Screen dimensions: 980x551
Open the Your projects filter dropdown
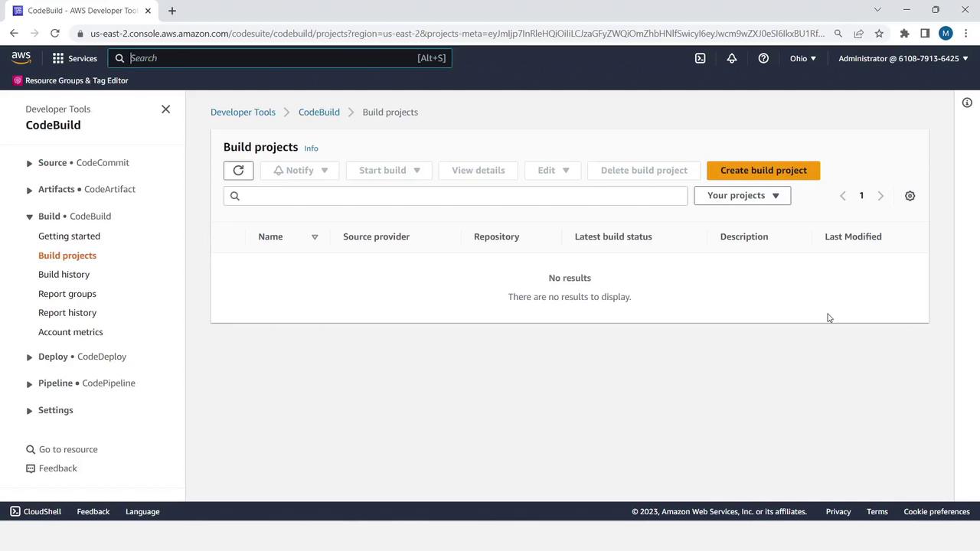coord(742,196)
